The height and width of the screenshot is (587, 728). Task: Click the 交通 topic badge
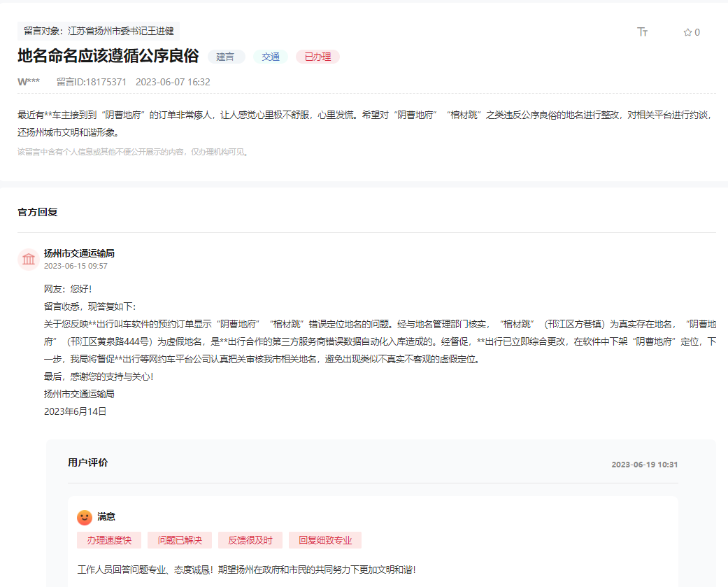click(x=269, y=57)
